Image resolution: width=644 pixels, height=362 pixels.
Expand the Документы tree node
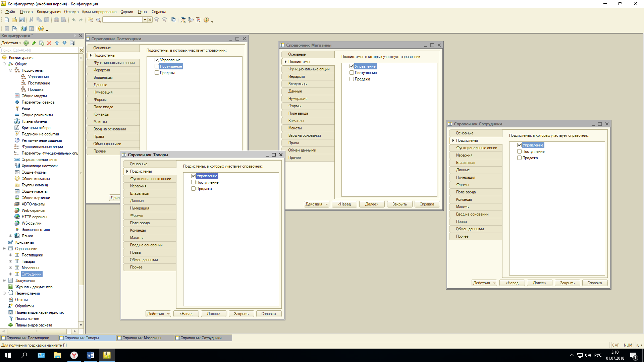click(4, 281)
